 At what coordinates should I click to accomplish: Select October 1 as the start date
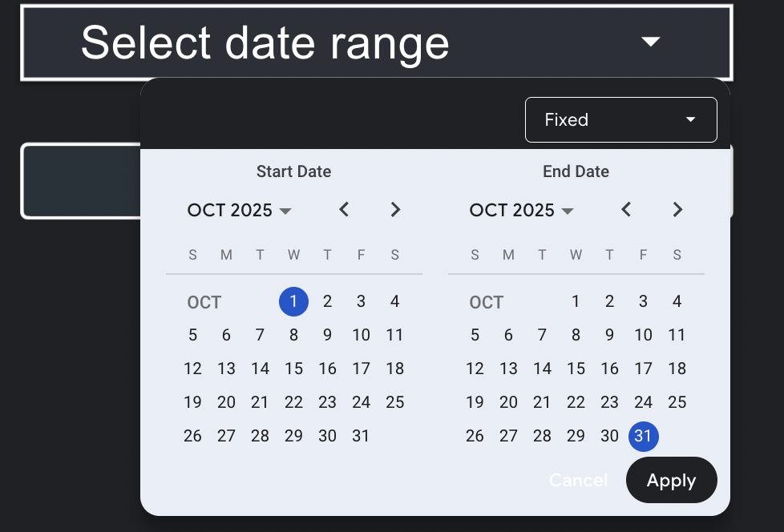293,301
